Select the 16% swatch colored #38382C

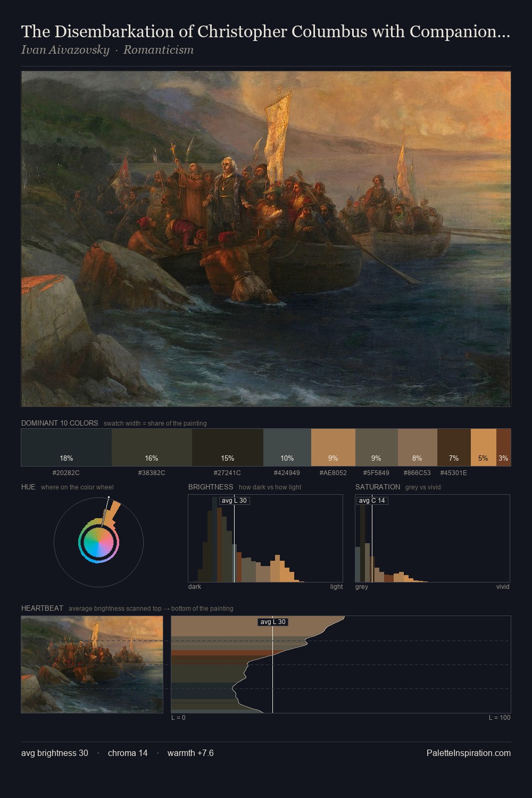[x=152, y=447]
